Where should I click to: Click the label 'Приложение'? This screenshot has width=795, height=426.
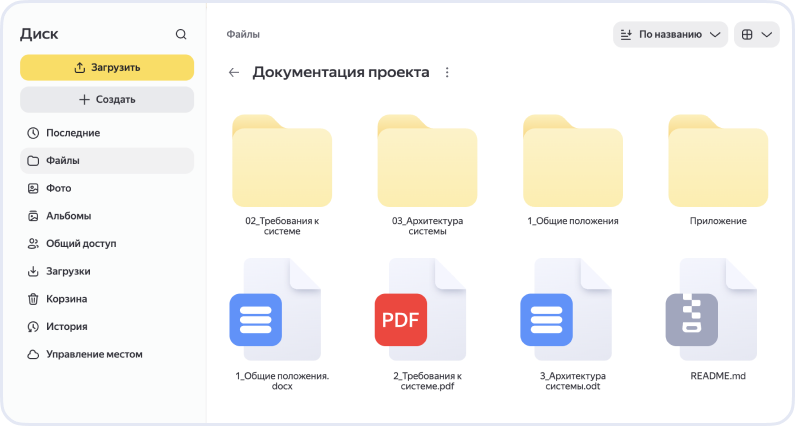[718, 221]
